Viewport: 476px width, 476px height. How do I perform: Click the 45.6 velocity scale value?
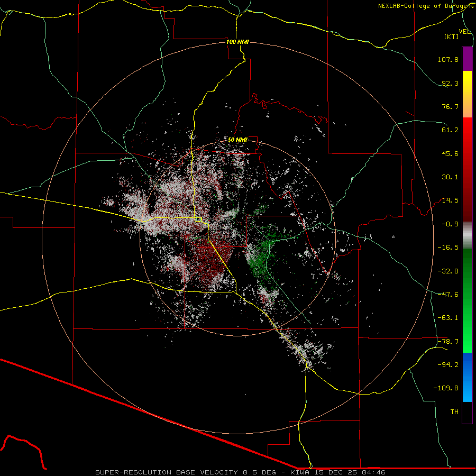point(450,153)
